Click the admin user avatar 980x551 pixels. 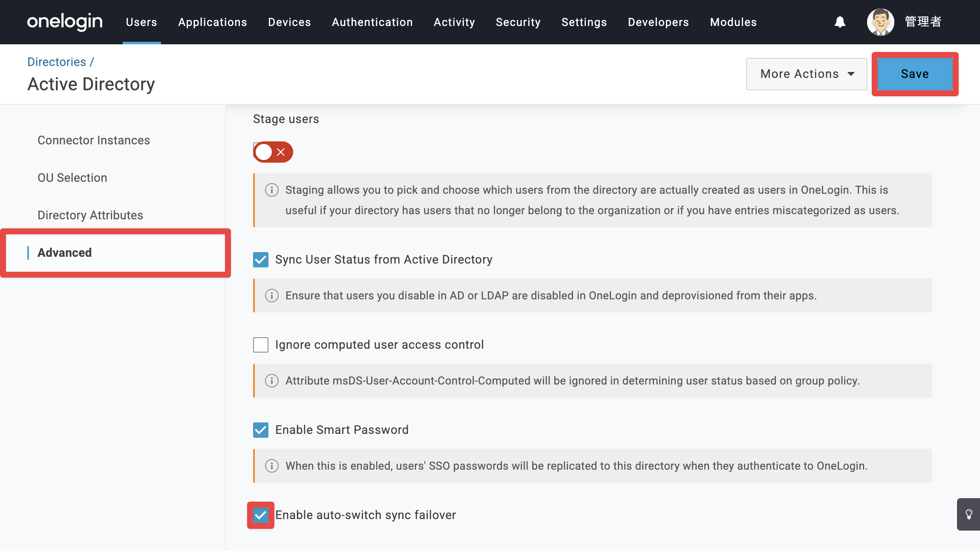880,22
